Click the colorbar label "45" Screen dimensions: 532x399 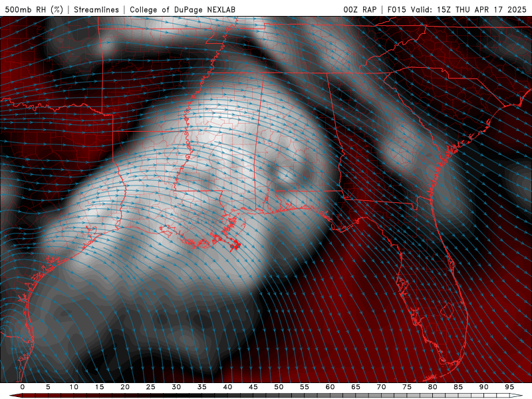click(253, 387)
